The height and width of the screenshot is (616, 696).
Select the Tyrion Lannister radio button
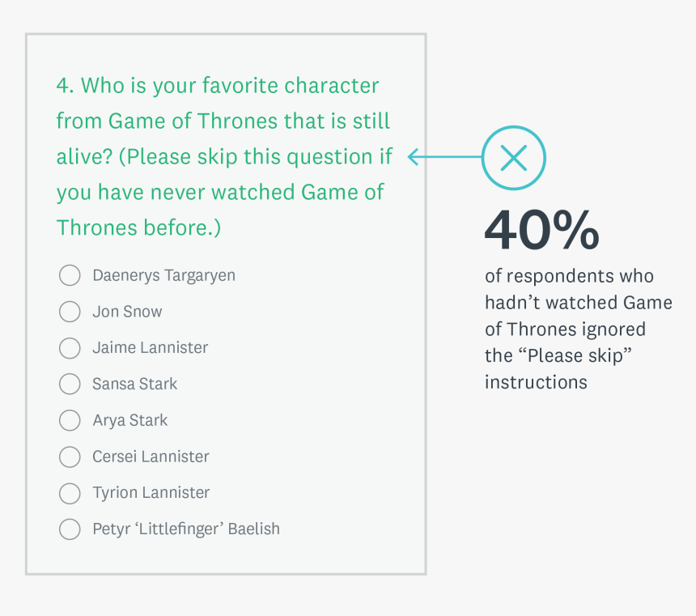[x=70, y=493]
